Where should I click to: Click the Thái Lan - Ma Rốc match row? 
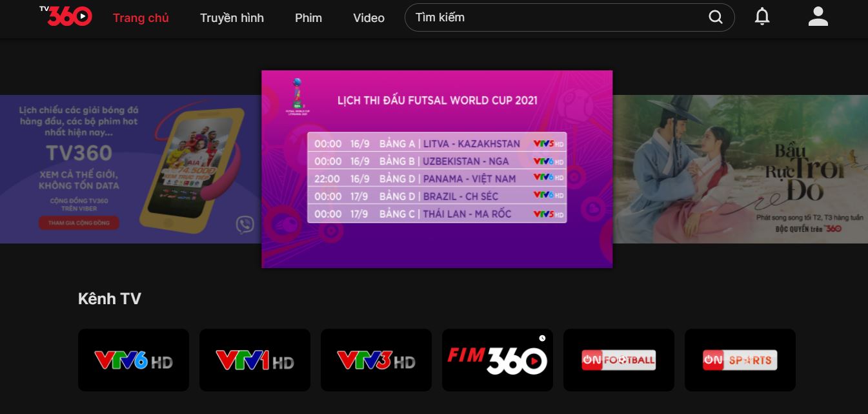[x=437, y=214]
